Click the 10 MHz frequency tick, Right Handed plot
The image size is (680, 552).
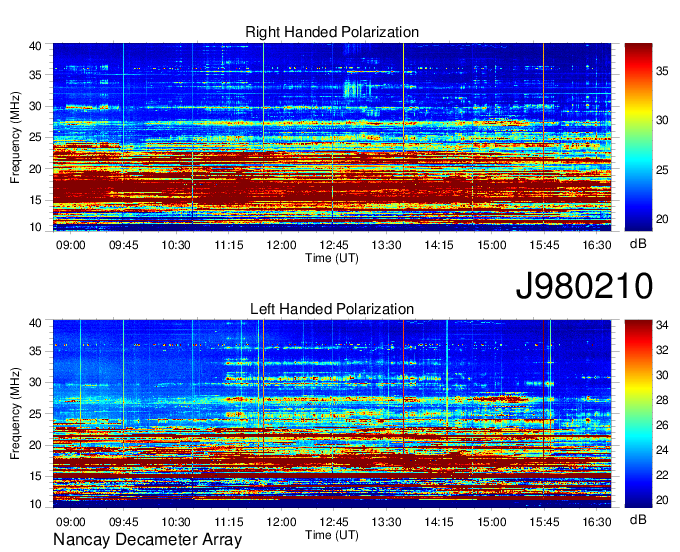(35, 227)
